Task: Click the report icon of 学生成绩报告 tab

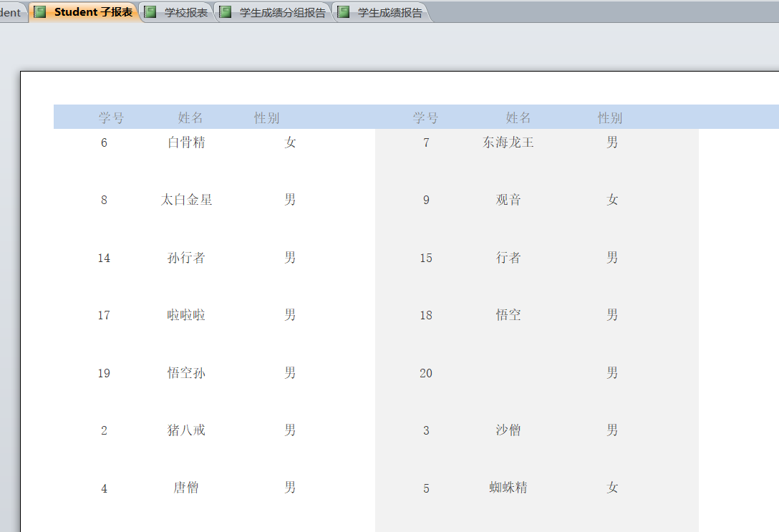Action: 344,12
